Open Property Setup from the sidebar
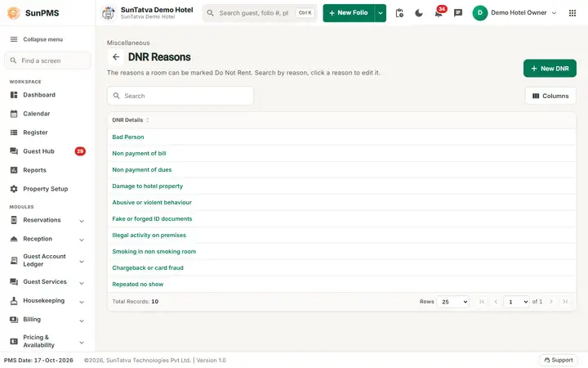This screenshot has height=368, width=588. coord(46,189)
